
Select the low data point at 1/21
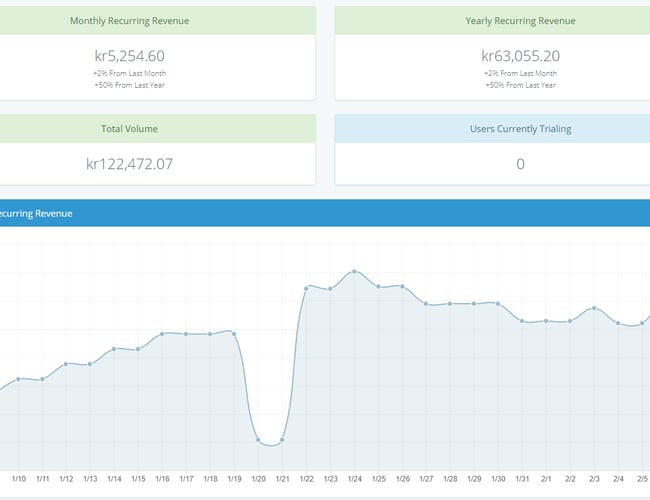tap(282, 440)
